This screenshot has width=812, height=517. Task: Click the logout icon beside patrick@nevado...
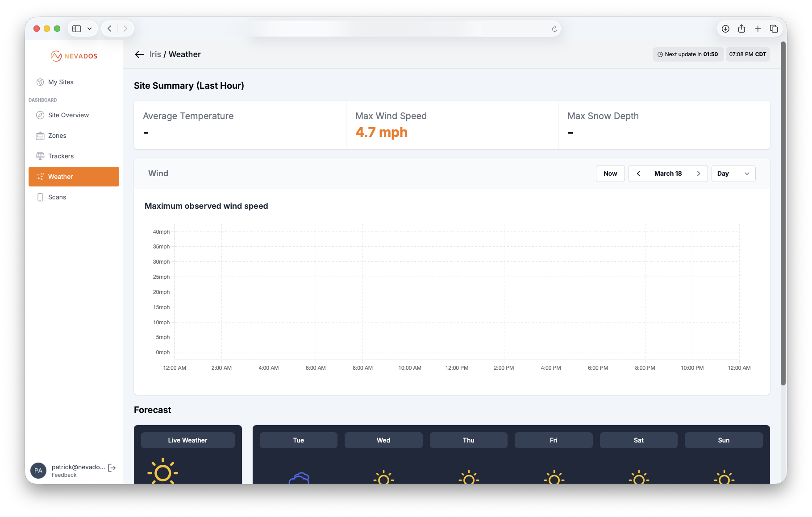(111, 467)
